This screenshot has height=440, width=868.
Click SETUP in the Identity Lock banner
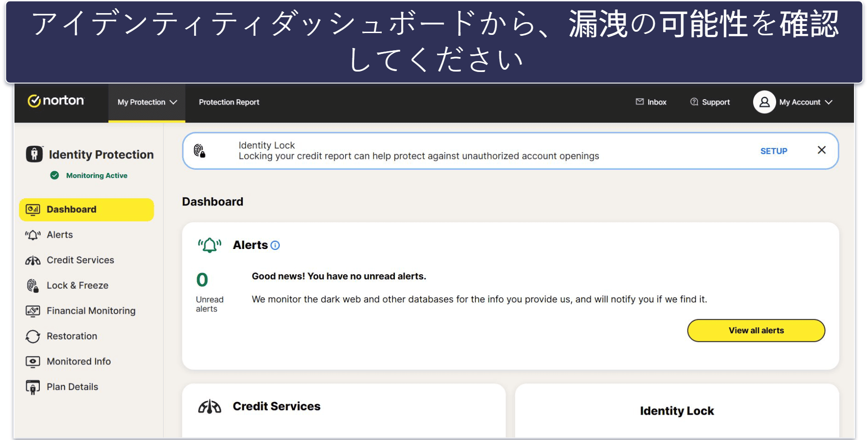coord(773,151)
